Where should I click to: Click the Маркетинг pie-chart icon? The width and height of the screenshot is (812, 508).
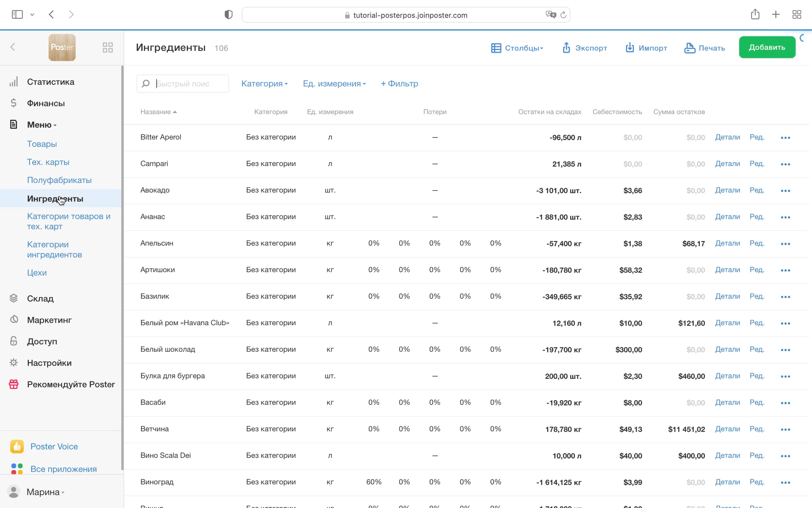pos(14,320)
